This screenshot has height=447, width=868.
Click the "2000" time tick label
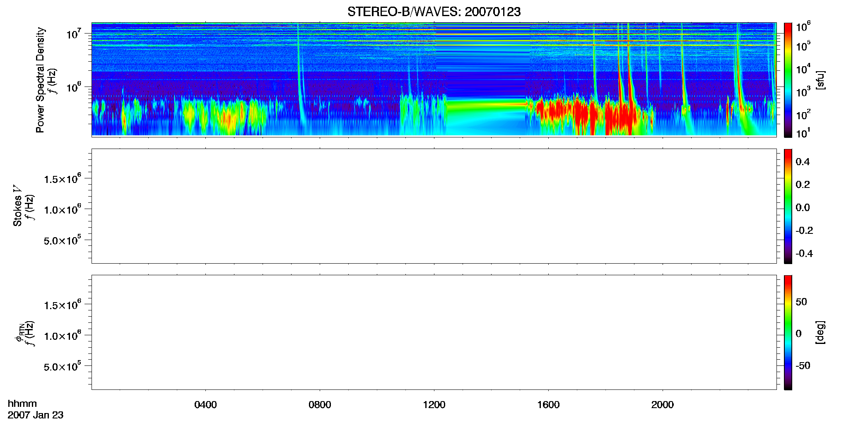(x=663, y=405)
